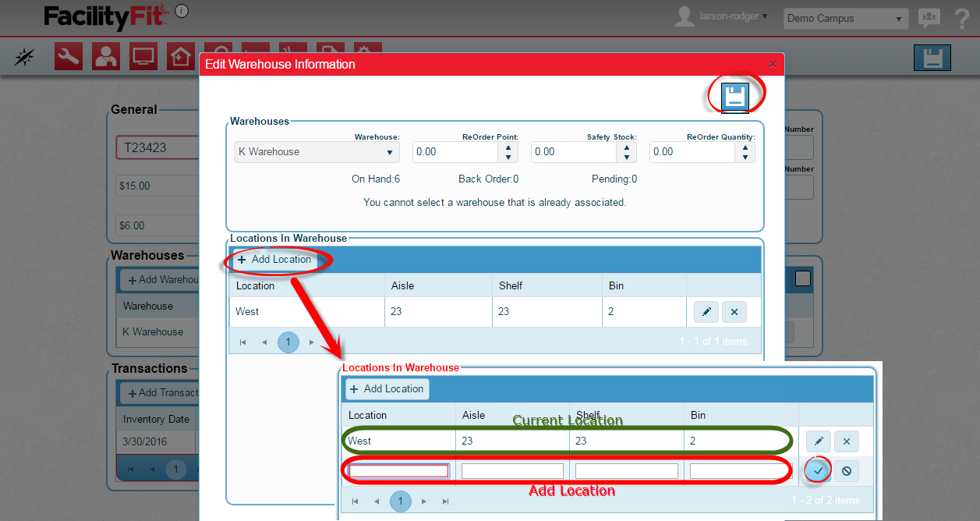Screen dimensions: 980x521
Task: Expand the K Warehouse dropdown
Action: click(x=317, y=152)
